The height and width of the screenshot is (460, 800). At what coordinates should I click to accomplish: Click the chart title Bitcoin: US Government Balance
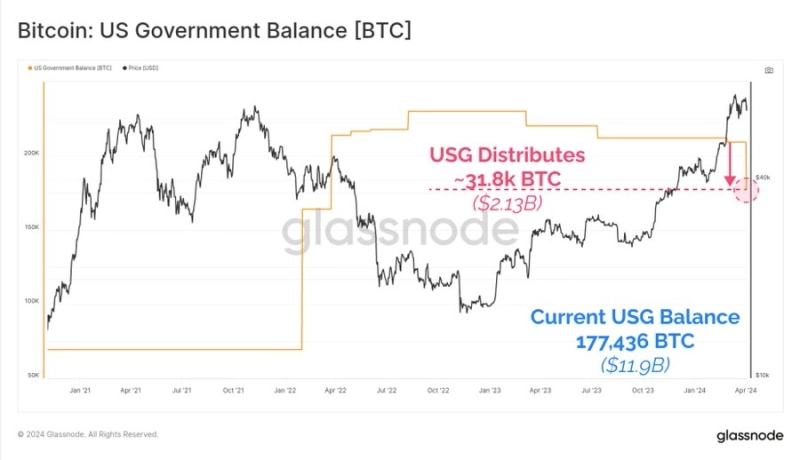(214, 31)
